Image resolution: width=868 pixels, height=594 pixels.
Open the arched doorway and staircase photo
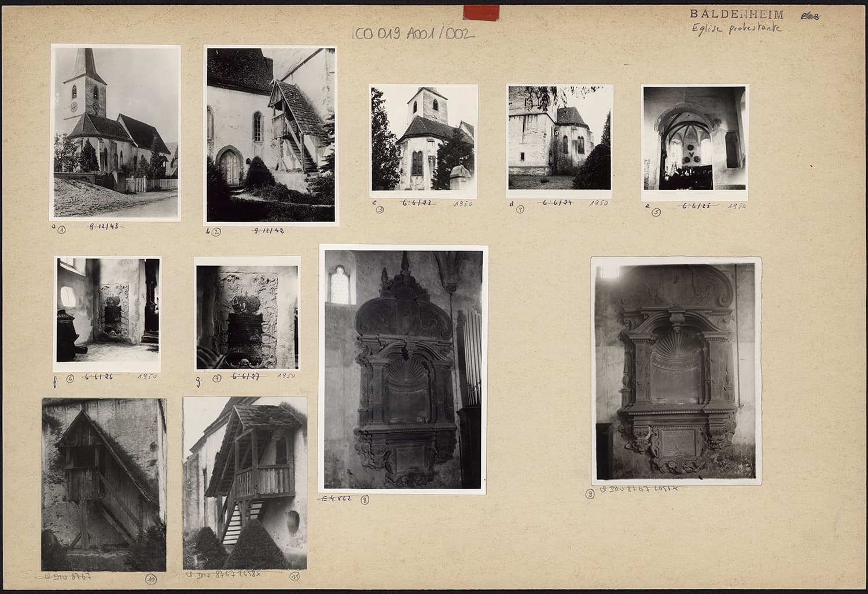click(x=270, y=135)
